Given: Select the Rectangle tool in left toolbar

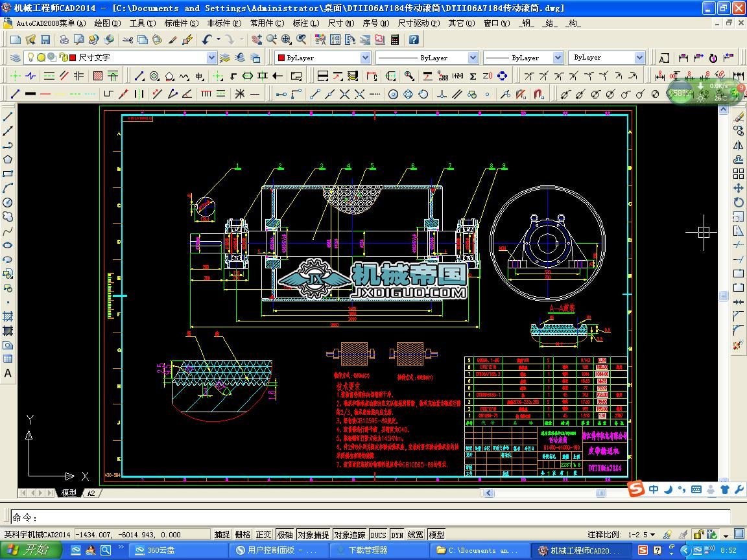Looking at the screenshot, I should click(8, 174).
